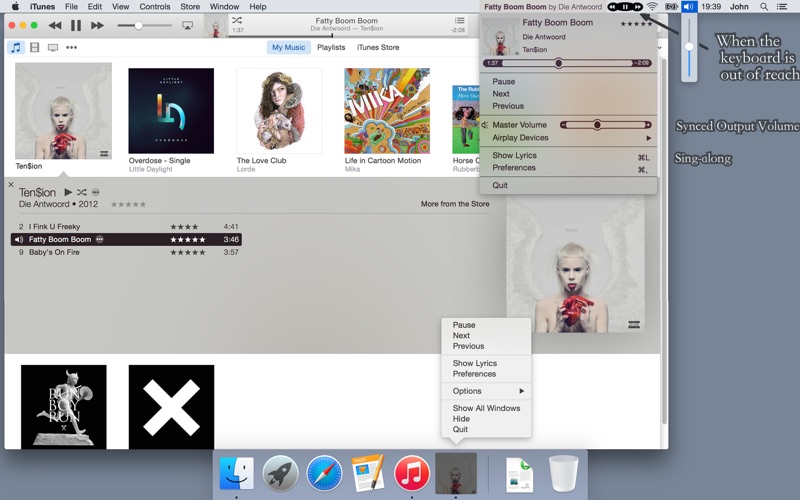Select Life in Cartoon Motion album cover
800x500 pixels.
(387, 111)
